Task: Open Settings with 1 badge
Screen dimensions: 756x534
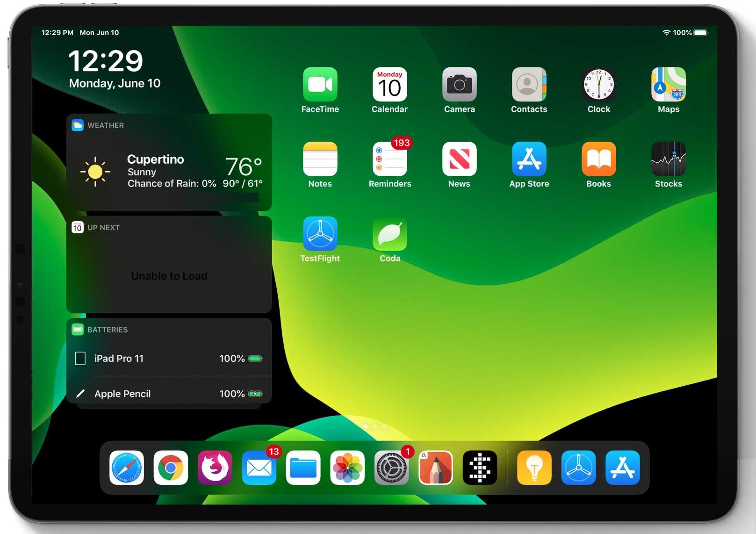Action: tap(391, 468)
